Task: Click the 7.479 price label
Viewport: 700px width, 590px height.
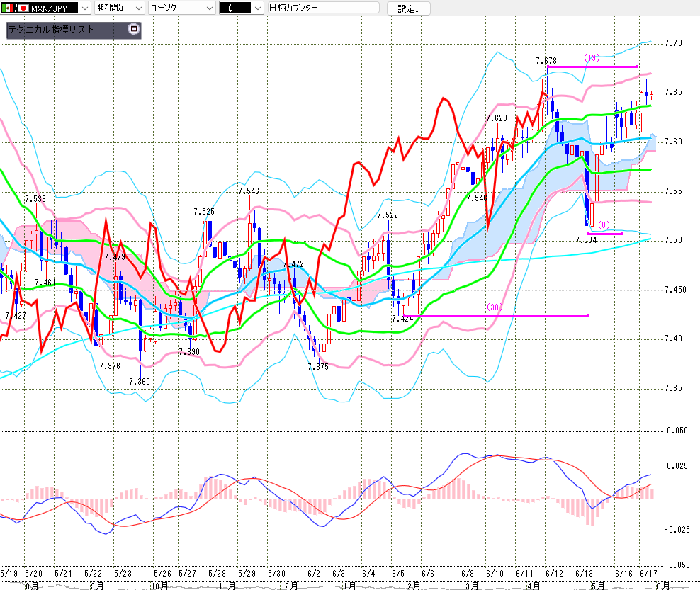Action: click(115, 257)
